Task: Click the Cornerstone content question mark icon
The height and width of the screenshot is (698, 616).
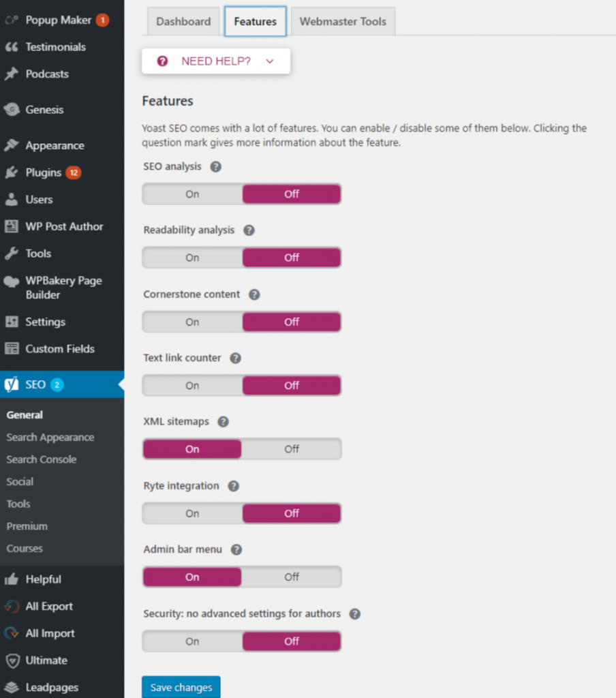Action: coord(254,294)
